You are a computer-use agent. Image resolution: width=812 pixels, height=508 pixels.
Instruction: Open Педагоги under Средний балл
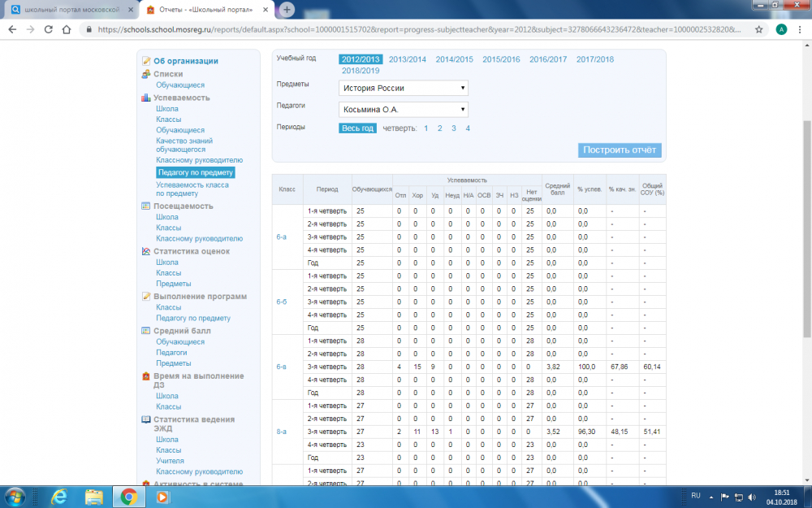(171, 353)
